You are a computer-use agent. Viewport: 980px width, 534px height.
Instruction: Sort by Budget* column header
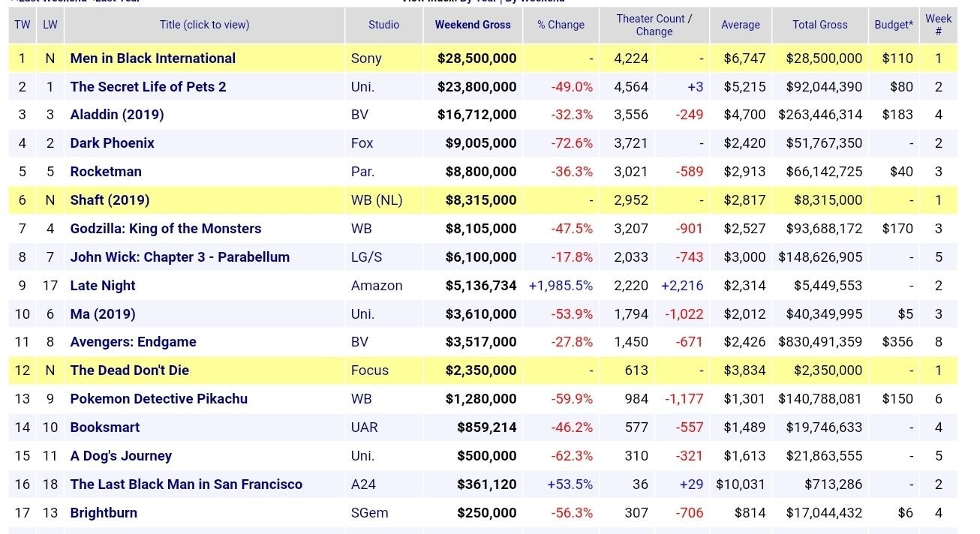(x=894, y=25)
